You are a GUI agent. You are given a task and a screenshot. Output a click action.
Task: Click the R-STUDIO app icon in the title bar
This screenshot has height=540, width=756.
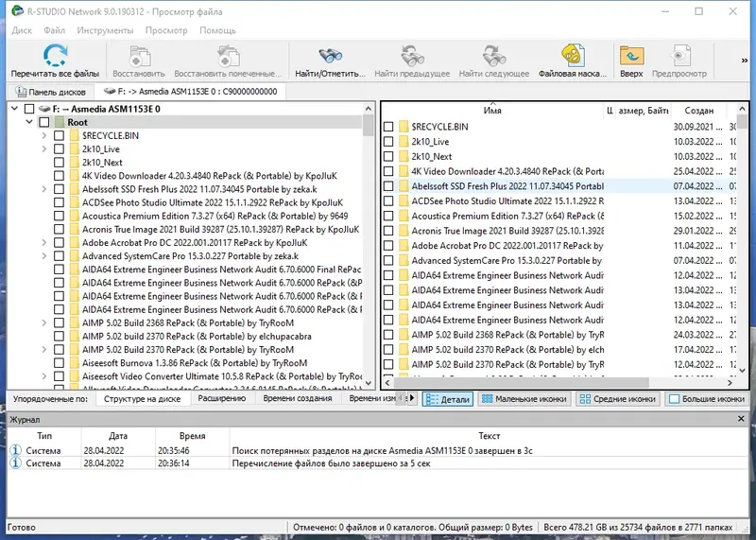pos(17,10)
